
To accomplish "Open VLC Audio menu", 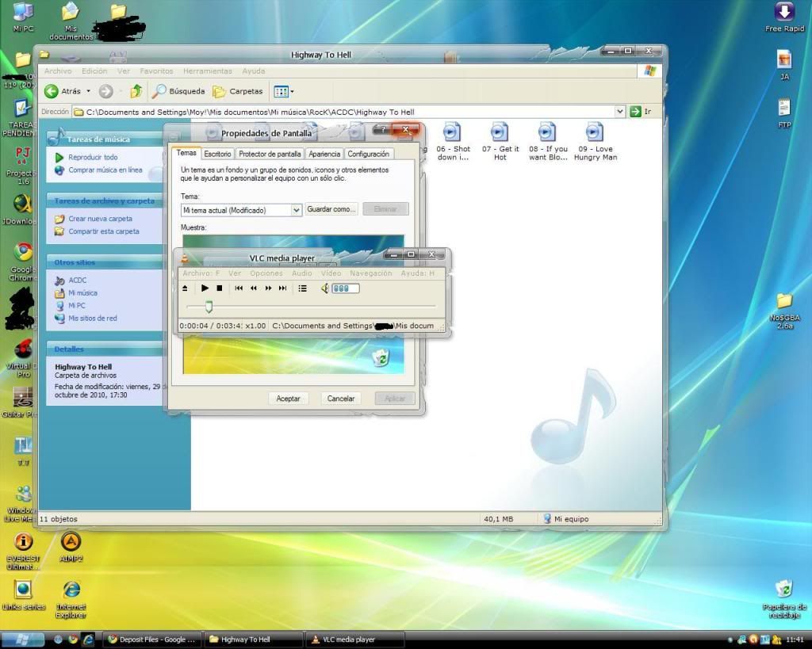I will (302, 273).
